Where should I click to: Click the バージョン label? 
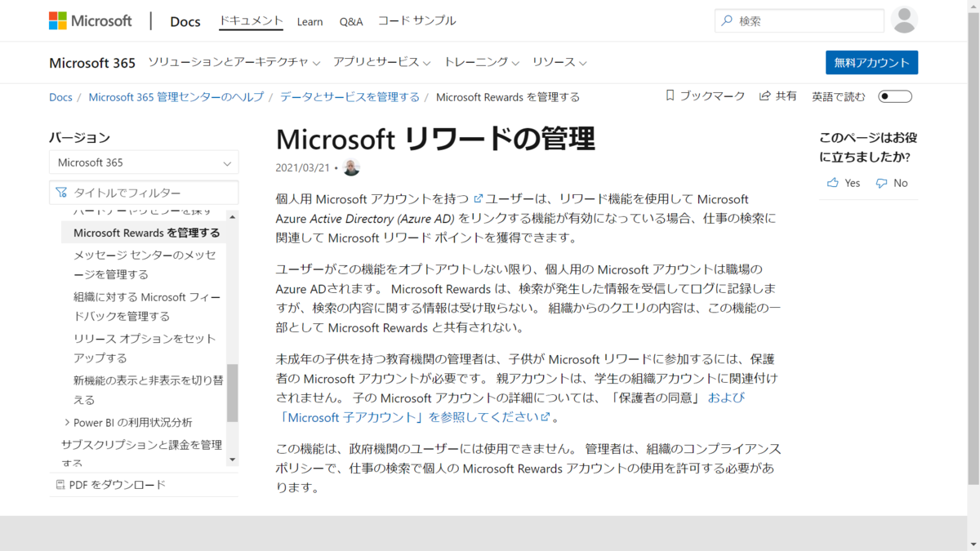tap(79, 137)
